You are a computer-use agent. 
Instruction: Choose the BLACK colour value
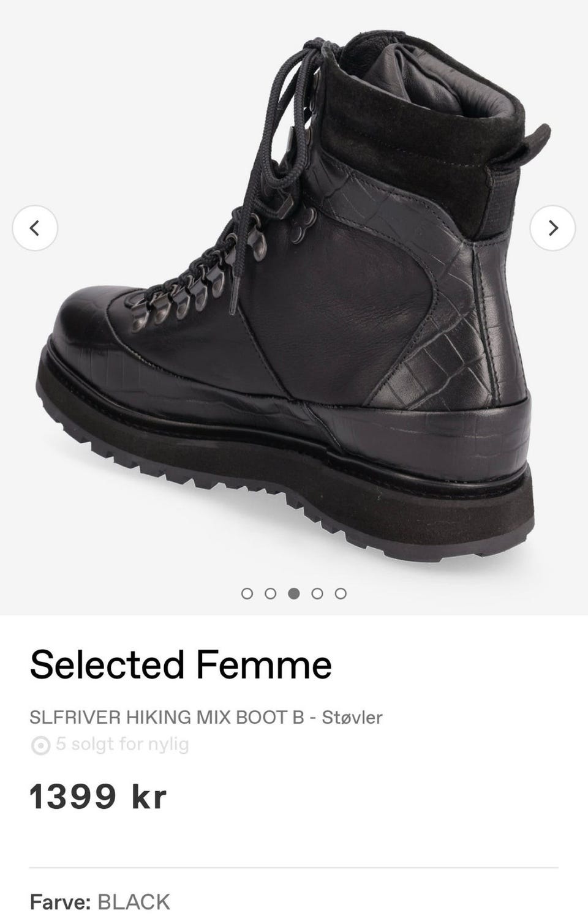[x=134, y=902]
